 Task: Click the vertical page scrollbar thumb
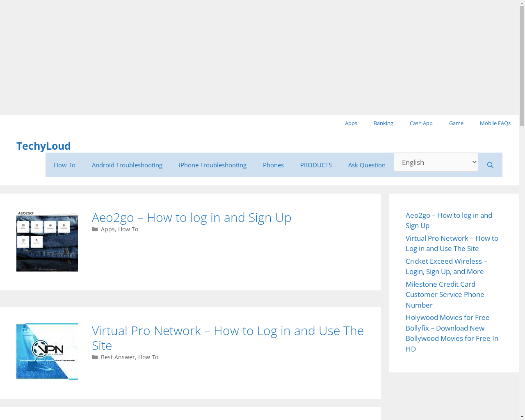tap(522, 66)
